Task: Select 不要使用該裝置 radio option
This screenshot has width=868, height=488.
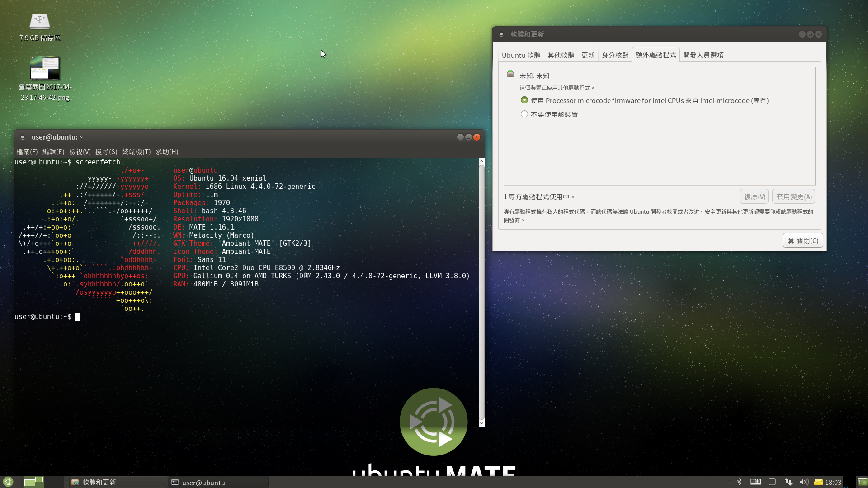Action: [x=524, y=114]
